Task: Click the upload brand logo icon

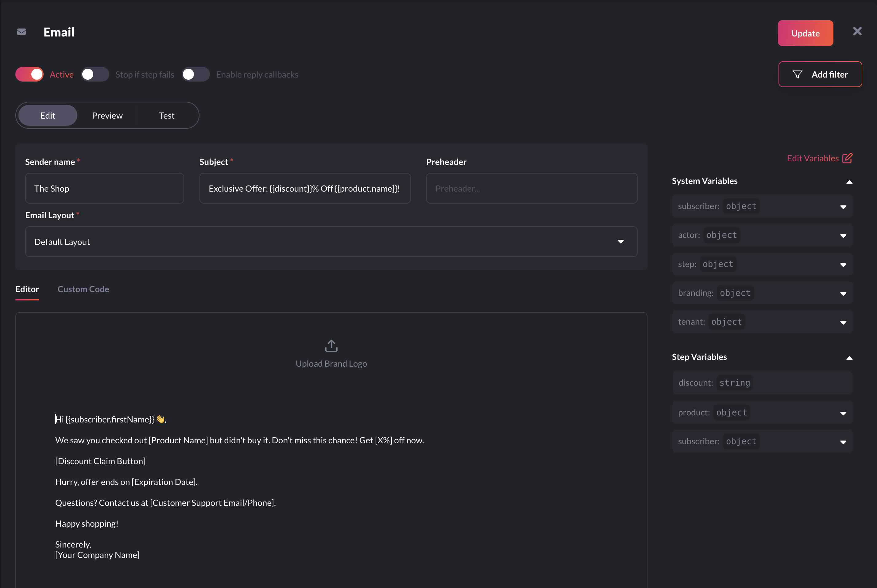Action: pyautogui.click(x=331, y=346)
